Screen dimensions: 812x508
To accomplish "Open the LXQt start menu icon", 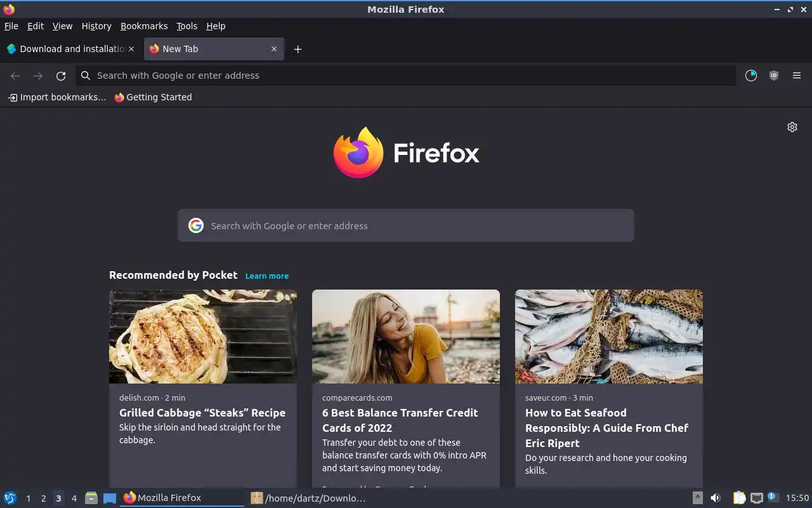I will click(x=10, y=498).
